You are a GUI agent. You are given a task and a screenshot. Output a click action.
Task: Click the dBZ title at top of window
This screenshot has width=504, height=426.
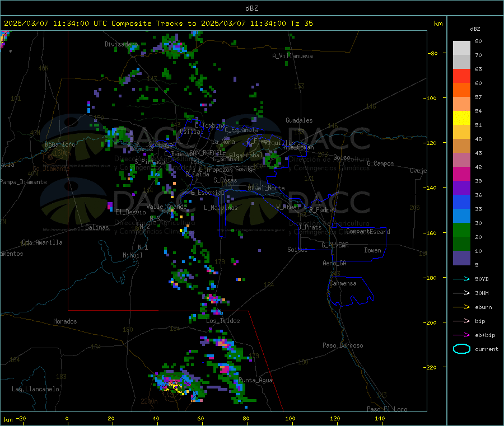[x=251, y=8]
